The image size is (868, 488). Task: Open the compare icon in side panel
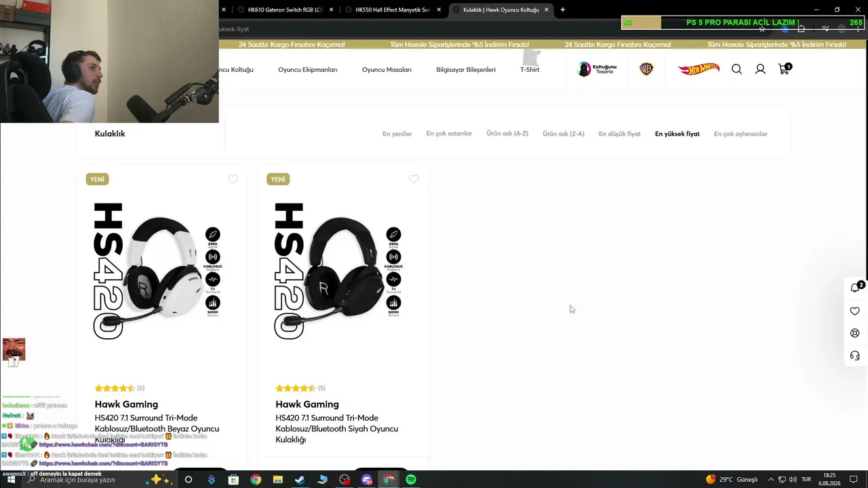point(855,333)
